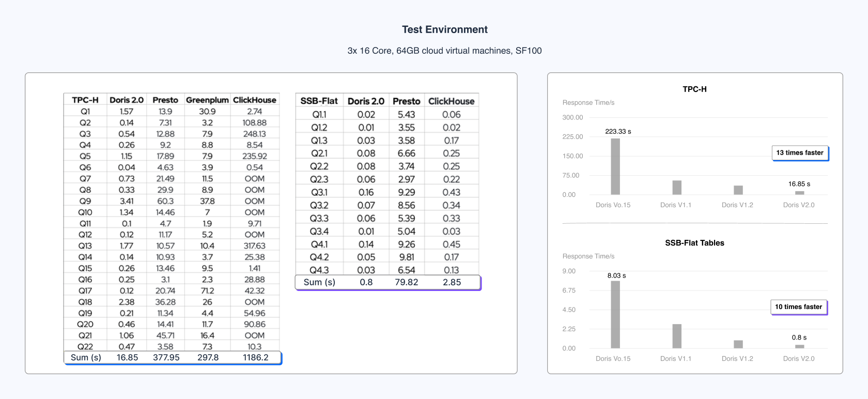The image size is (868, 399).
Task: Select the Q3.1 Presto value 9.29
Action: [x=407, y=192]
